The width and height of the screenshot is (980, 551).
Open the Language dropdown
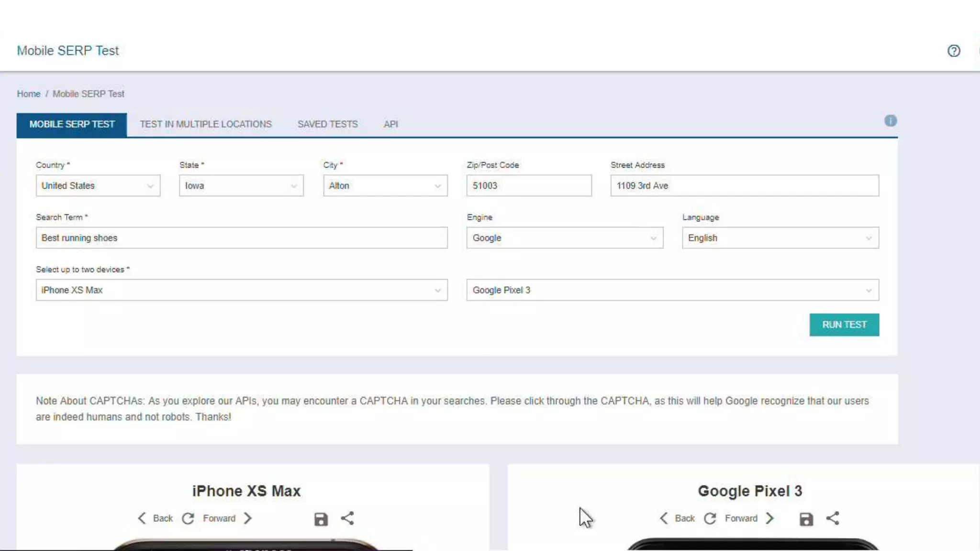tap(780, 238)
